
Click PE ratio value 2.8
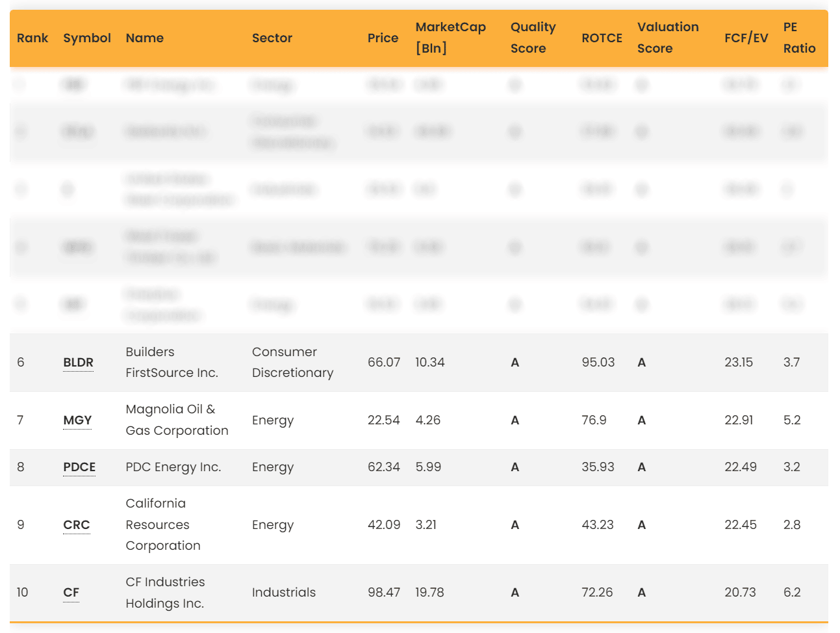tap(792, 525)
